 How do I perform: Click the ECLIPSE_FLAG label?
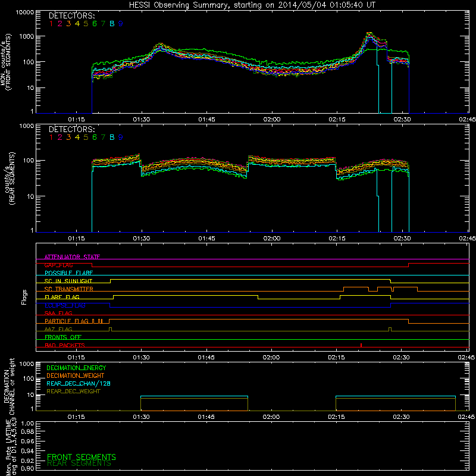point(65,305)
